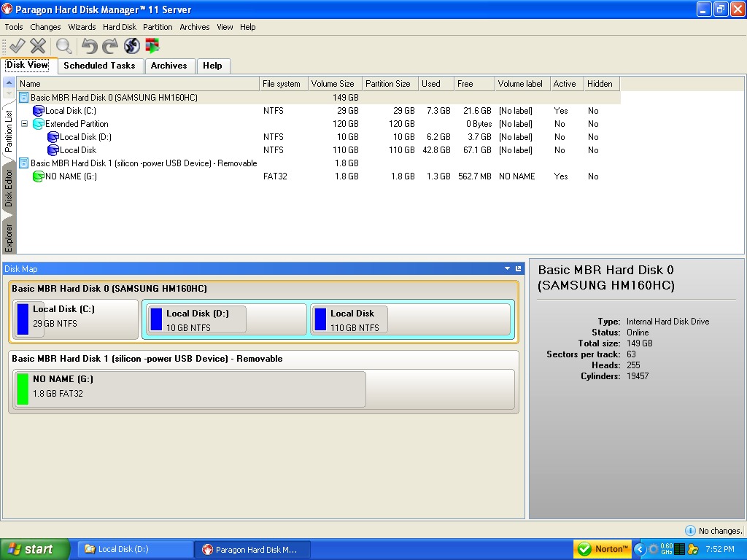This screenshot has height=560, width=747.
Task: Click the red-green flag toolbar icon
Action: (152, 46)
